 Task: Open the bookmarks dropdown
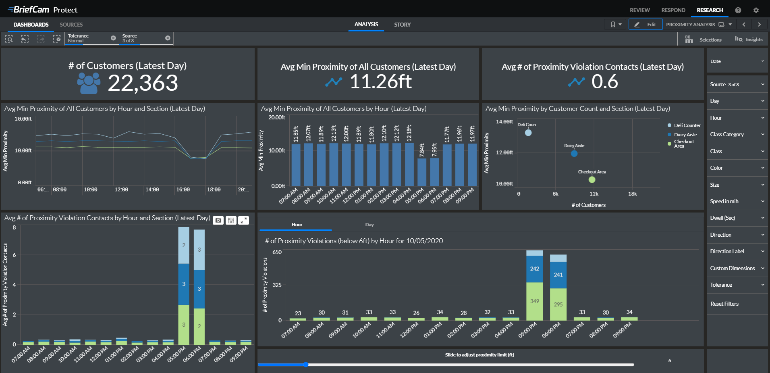(x=616, y=24)
